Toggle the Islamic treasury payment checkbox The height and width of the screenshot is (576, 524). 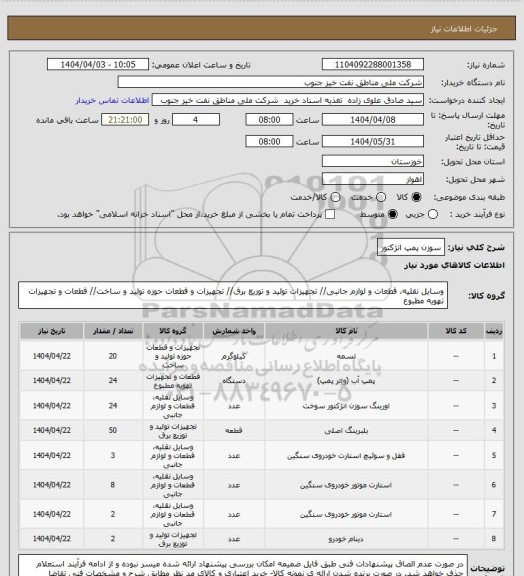pos(330,214)
